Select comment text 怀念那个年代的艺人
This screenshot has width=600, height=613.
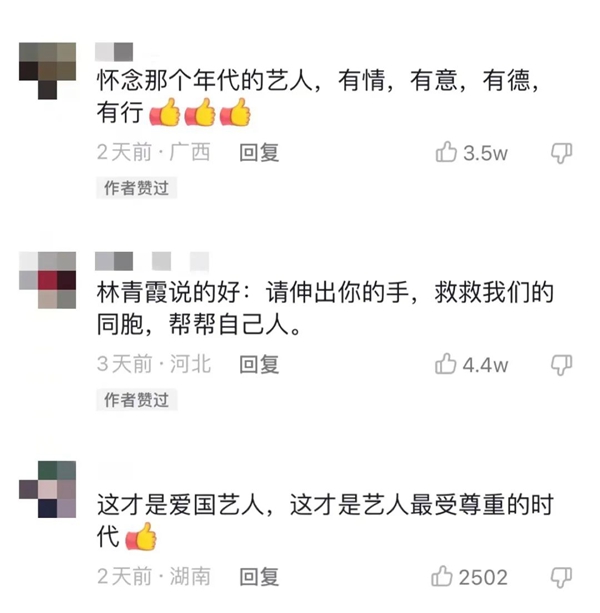coord(205,81)
